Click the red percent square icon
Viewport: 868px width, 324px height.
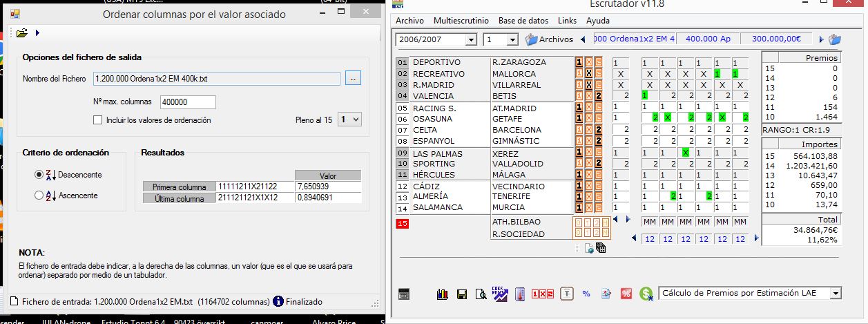tap(626, 294)
